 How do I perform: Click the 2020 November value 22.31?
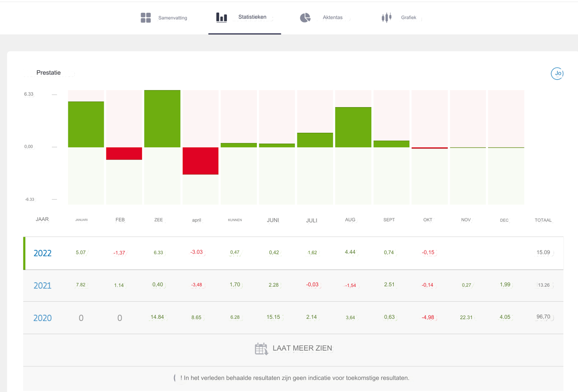tap(466, 317)
